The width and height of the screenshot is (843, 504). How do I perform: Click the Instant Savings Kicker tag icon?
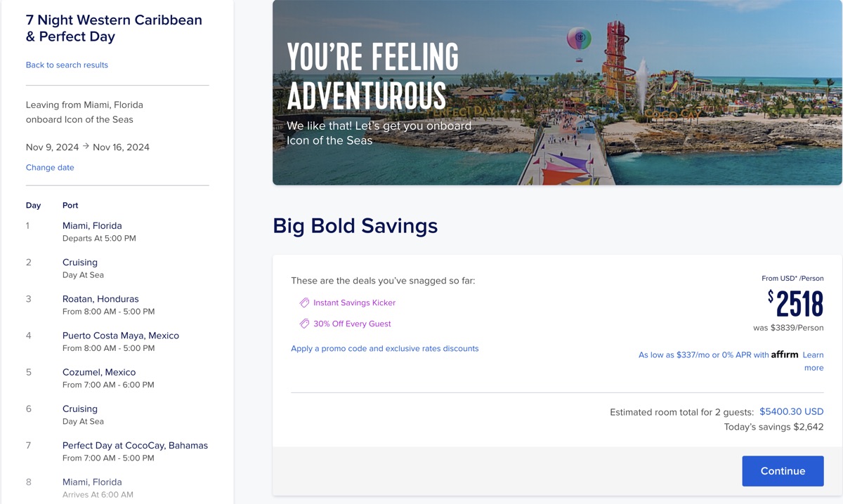pyautogui.click(x=304, y=303)
